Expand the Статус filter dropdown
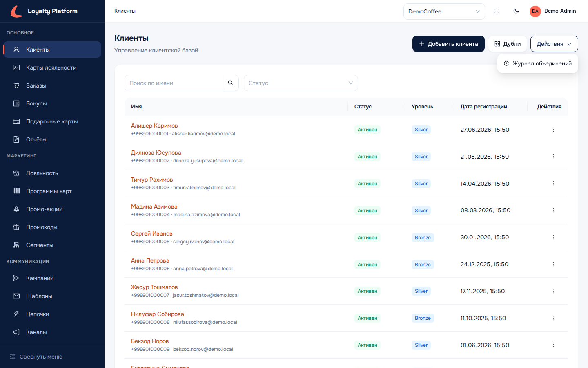The height and width of the screenshot is (368, 588). 301,83
